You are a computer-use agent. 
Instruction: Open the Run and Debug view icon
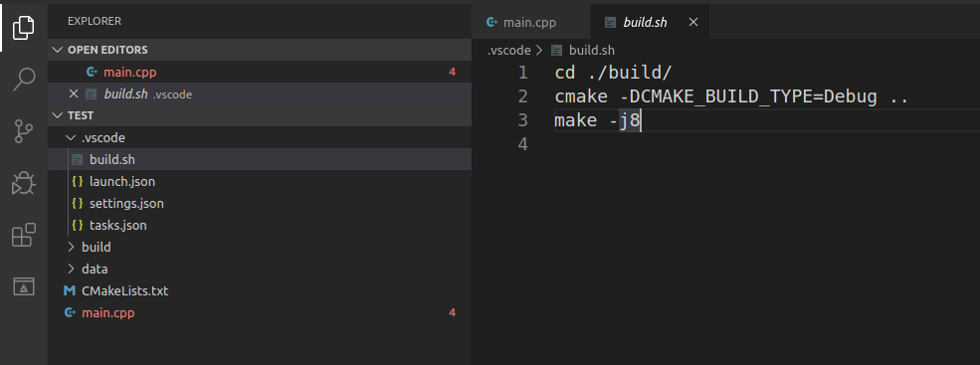click(x=24, y=184)
